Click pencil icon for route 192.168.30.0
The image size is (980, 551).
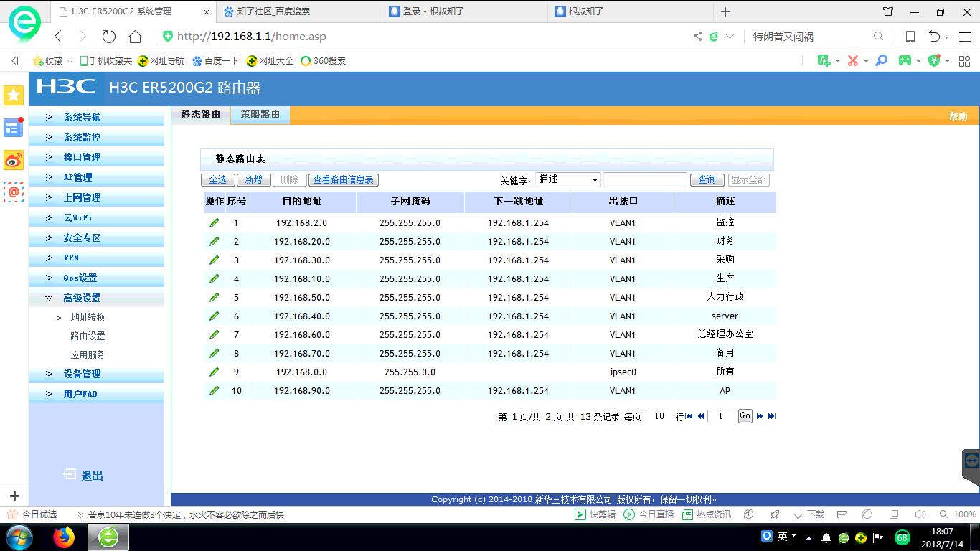click(x=214, y=260)
